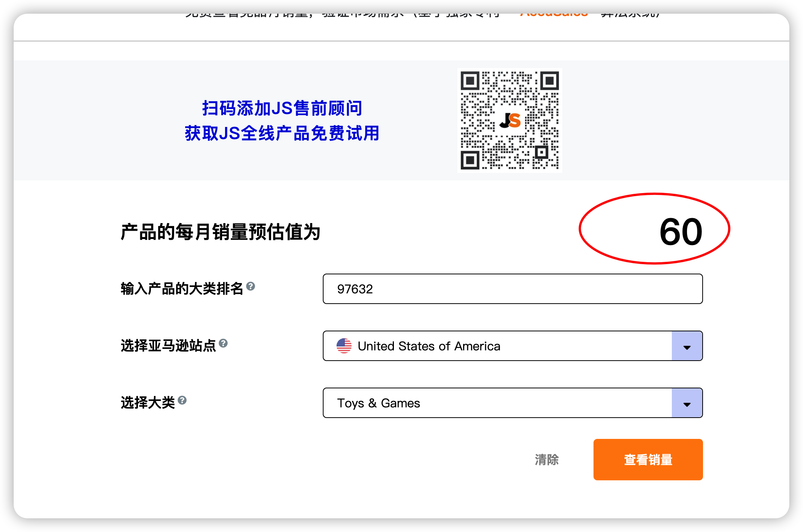Click the dropdown arrow for 选择大类
Viewport: 803px width, 532px height.
click(687, 404)
